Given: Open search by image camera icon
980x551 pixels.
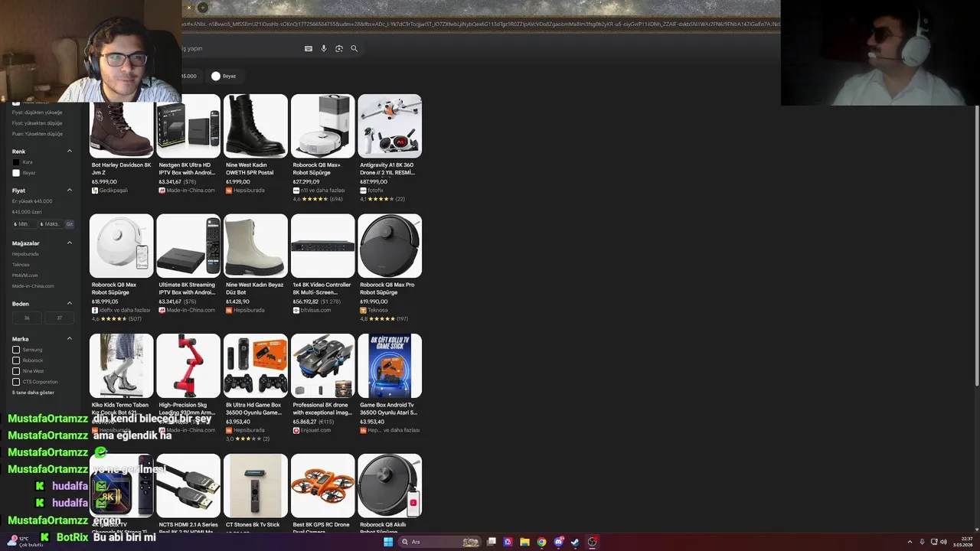Looking at the screenshot, I should (339, 48).
